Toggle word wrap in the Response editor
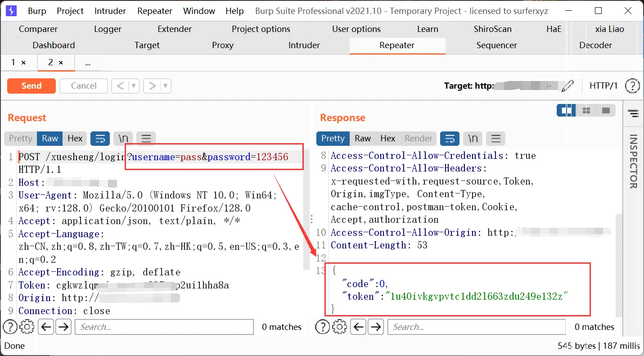Screen dimensions: 644x356 pos(450,138)
